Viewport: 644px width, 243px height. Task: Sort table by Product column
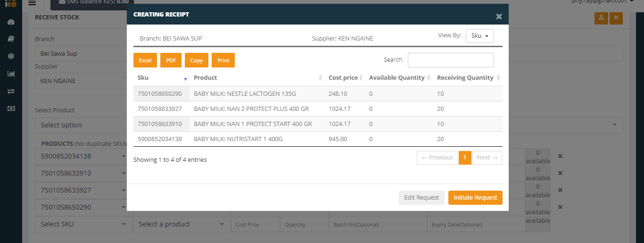coord(257,78)
